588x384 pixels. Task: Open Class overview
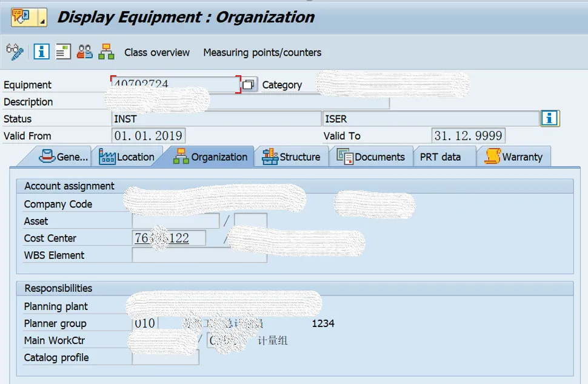tap(157, 53)
